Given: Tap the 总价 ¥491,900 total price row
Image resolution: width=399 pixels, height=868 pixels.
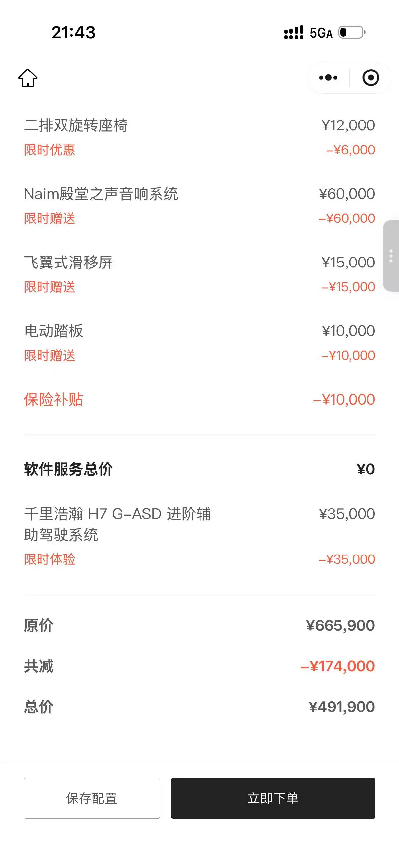Looking at the screenshot, I should pos(199,706).
